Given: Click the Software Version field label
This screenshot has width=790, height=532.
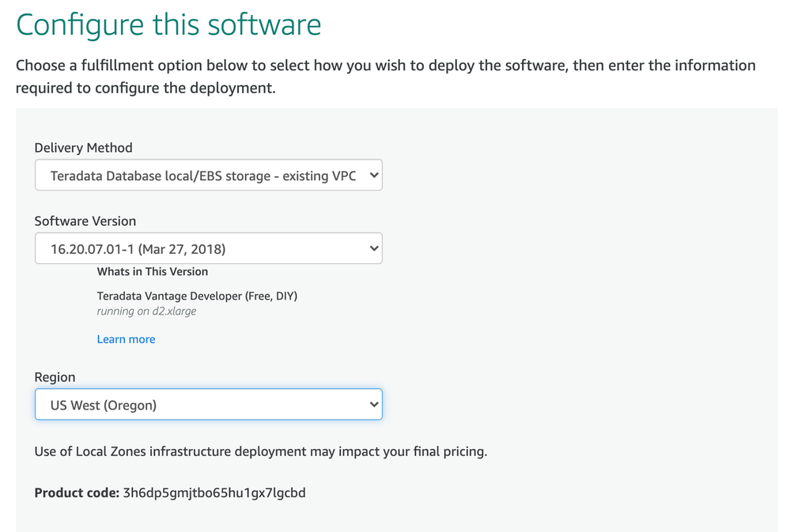Looking at the screenshot, I should [x=85, y=221].
